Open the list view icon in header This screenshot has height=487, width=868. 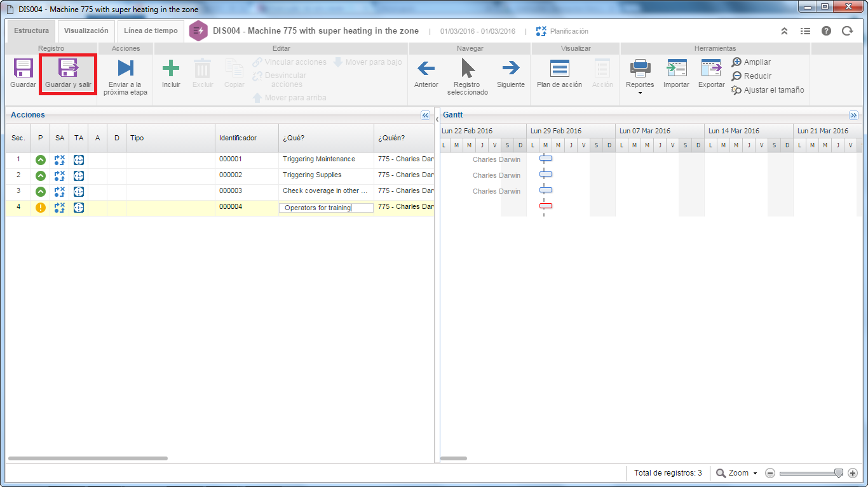tap(805, 31)
